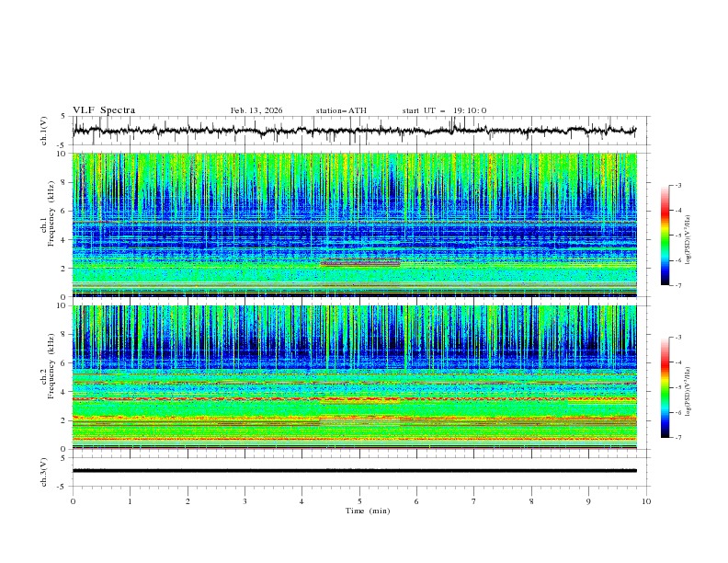The height and width of the screenshot is (563, 728).
Task: Click the lower colorbar 'log(PSD)(V²/Hz)' label
Action: point(688,392)
